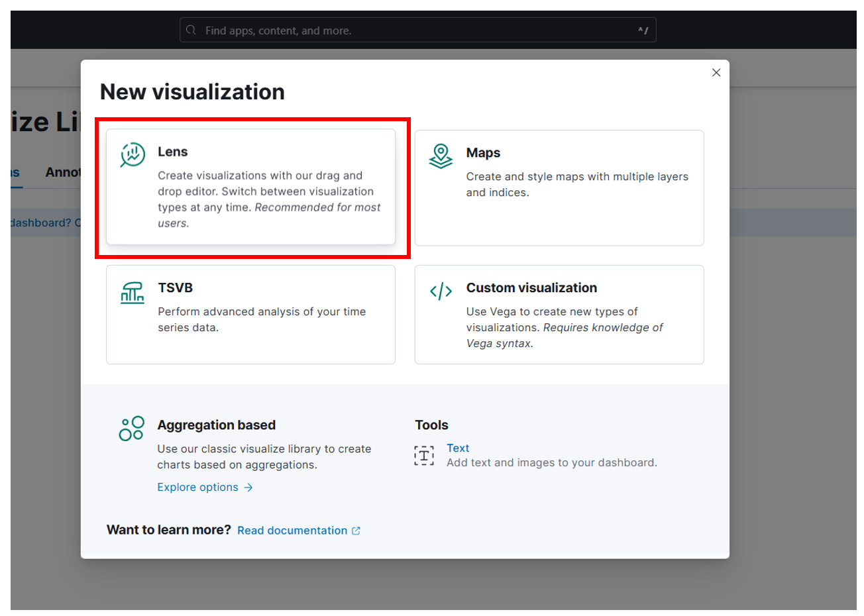Click the Maps pin icon

441,156
